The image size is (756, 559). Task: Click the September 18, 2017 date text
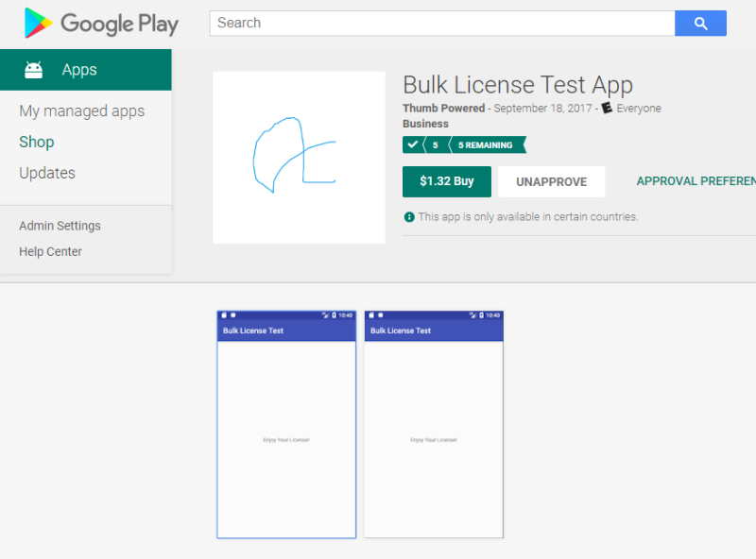click(x=542, y=108)
